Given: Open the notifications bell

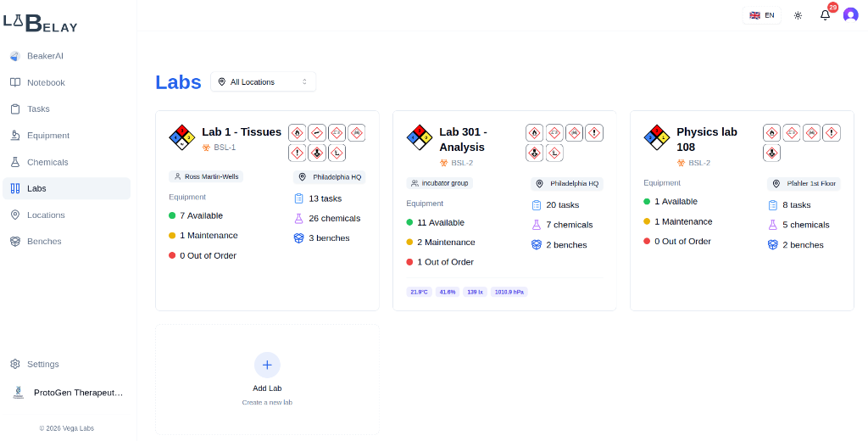Looking at the screenshot, I should click(825, 15).
